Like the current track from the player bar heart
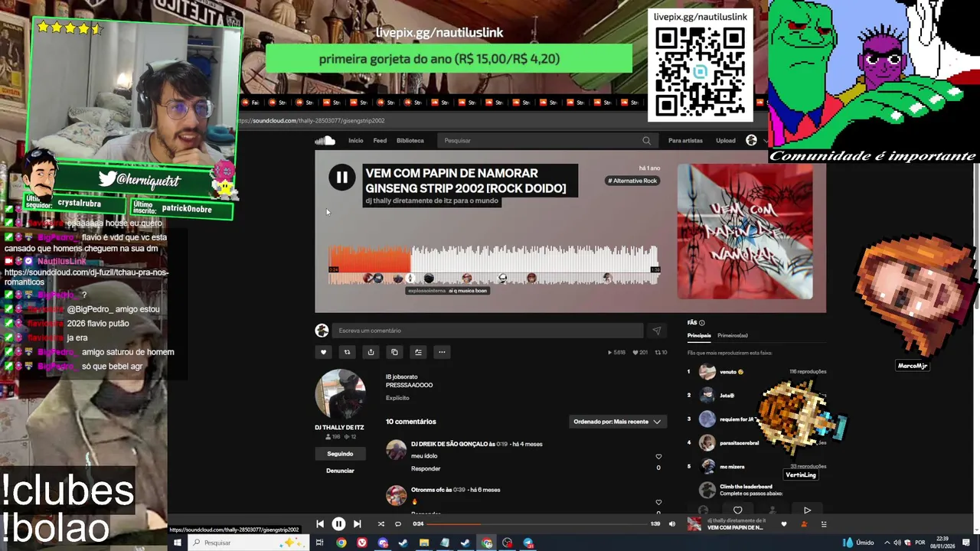Screen dimensions: 980x551 (783, 524)
